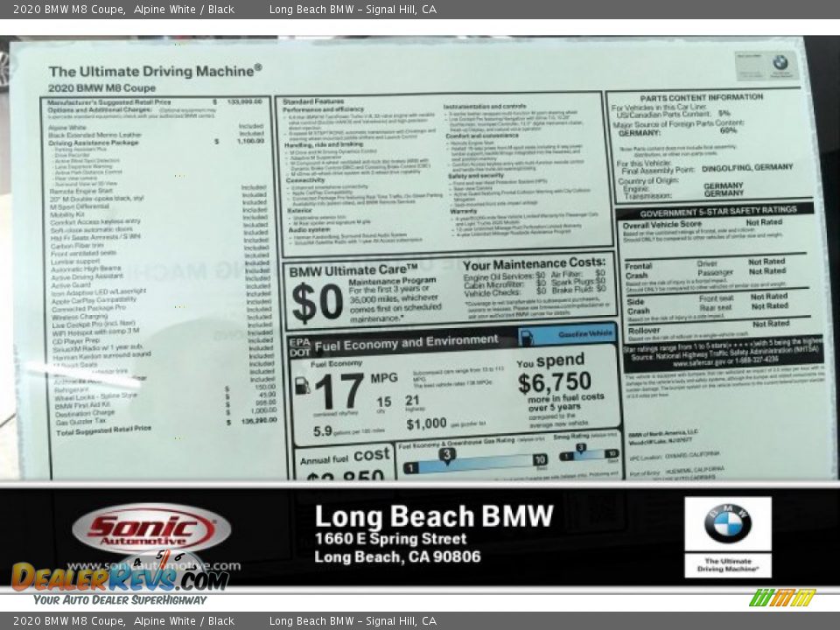Click the '$6,750' fuel cost figure

555,382
